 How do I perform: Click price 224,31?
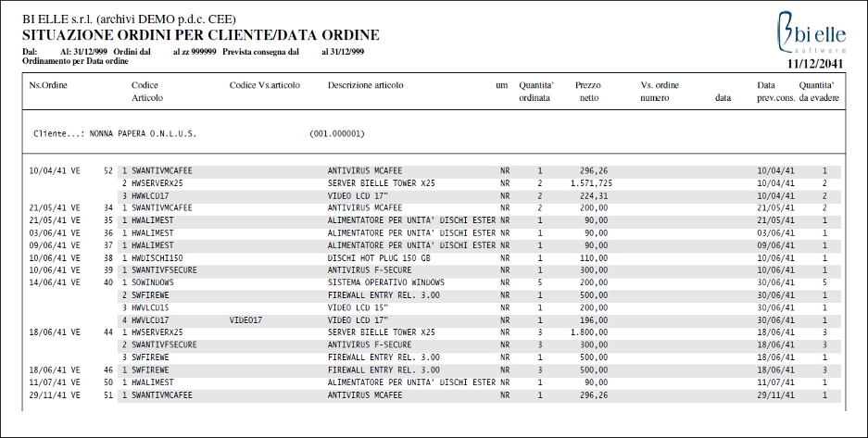[594, 196]
